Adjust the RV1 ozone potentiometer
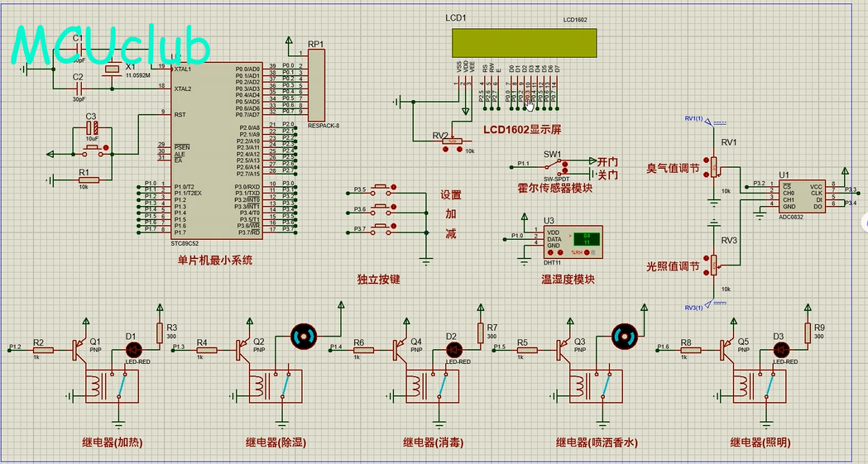This screenshot has height=464, width=868. [713, 166]
